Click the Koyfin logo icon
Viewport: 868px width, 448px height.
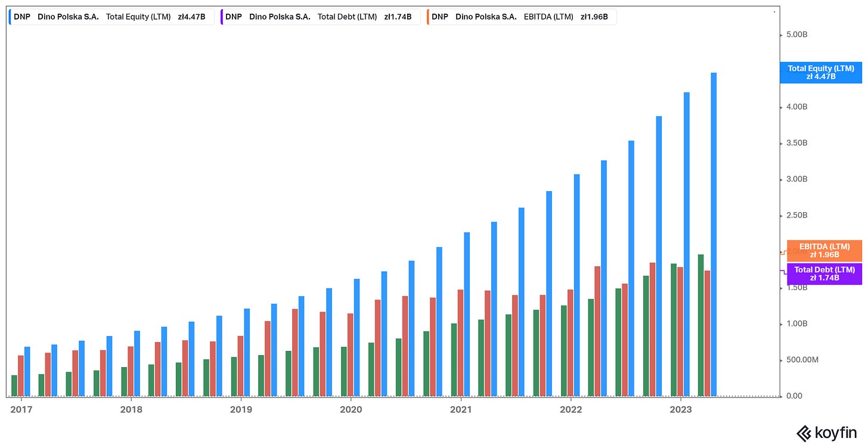click(805, 434)
